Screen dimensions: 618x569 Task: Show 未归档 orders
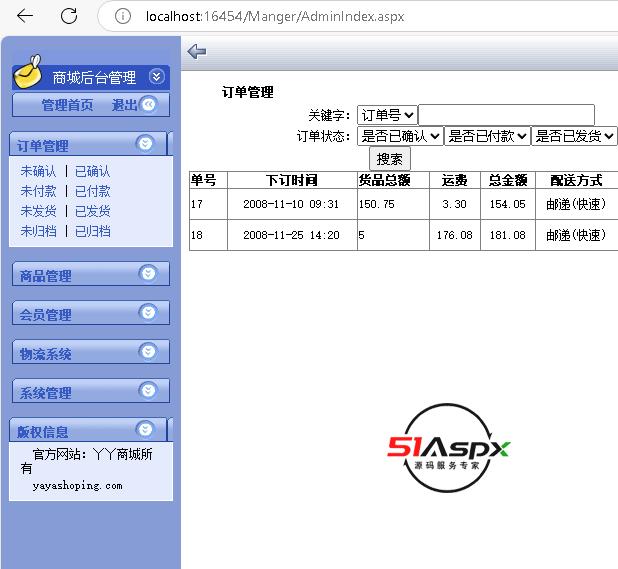[38, 231]
